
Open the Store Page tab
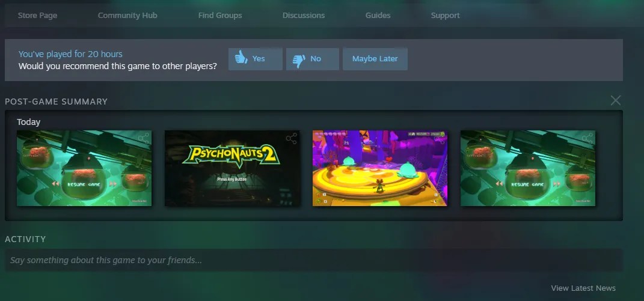[x=37, y=16]
